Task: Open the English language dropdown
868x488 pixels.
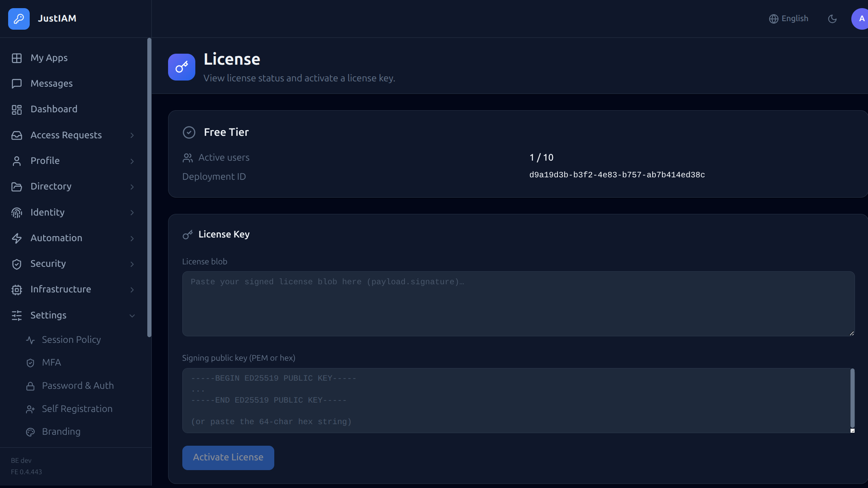Action: click(788, 19)
